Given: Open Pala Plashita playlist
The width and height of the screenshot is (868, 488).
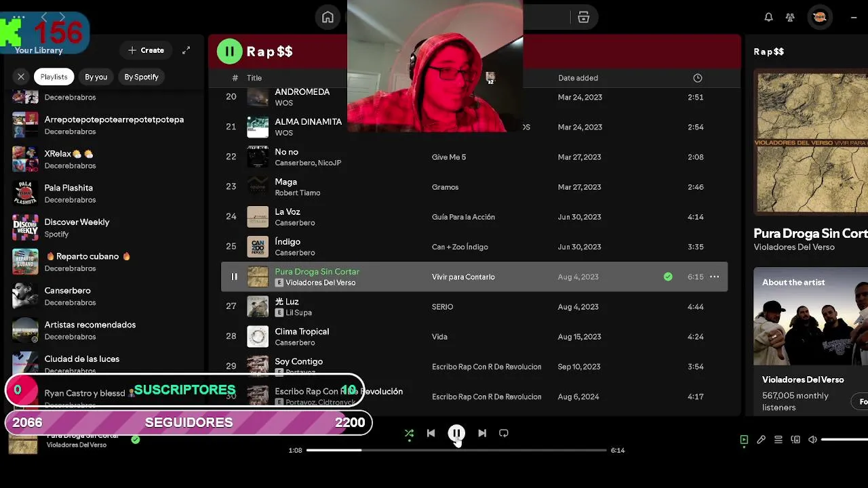Looking at the screenshot, I should coord(103,193).
